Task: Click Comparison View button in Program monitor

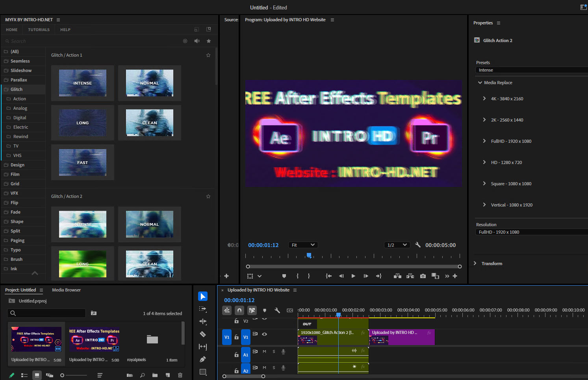Action: (435, 276)
